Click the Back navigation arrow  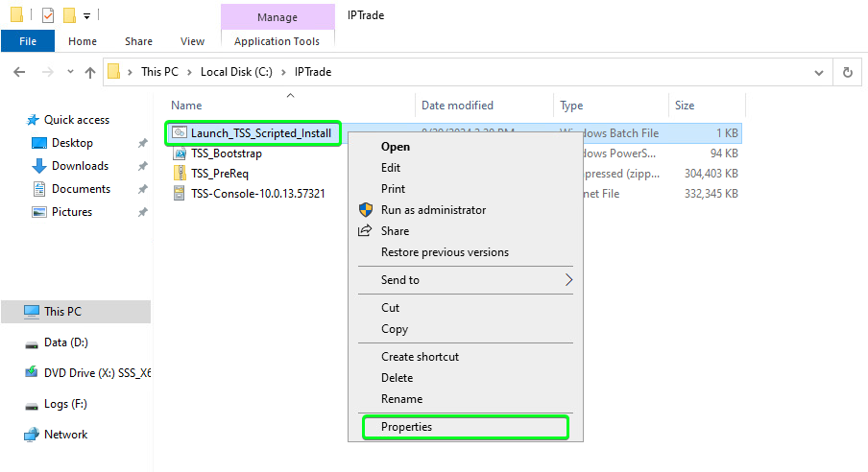pyautogui.click(x=19, y=72)
